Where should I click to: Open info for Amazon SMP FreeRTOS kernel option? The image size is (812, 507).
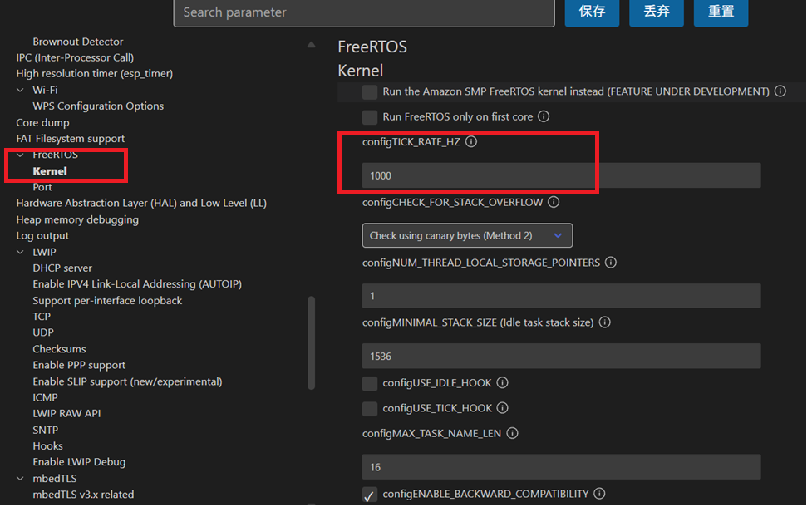tap(780, 91)
